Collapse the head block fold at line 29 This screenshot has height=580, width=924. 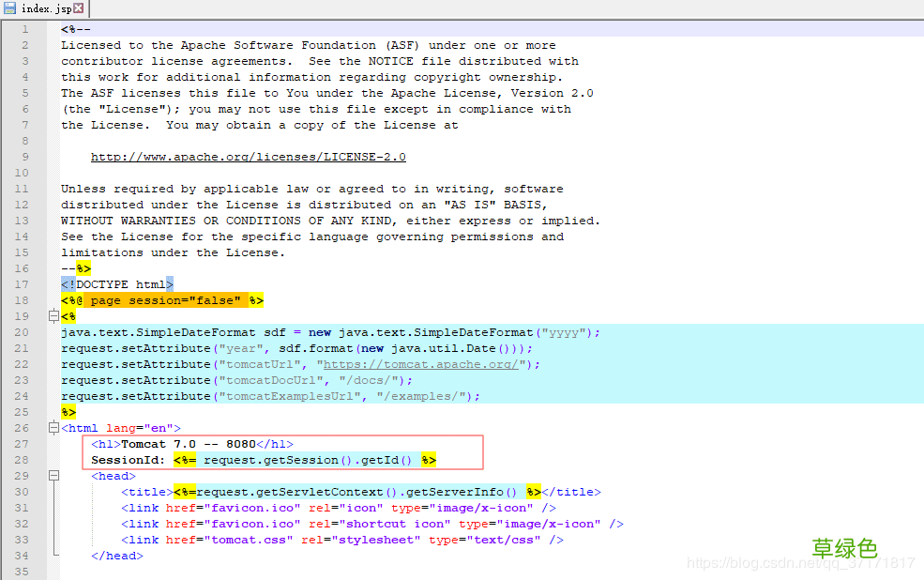coord(53,476)
